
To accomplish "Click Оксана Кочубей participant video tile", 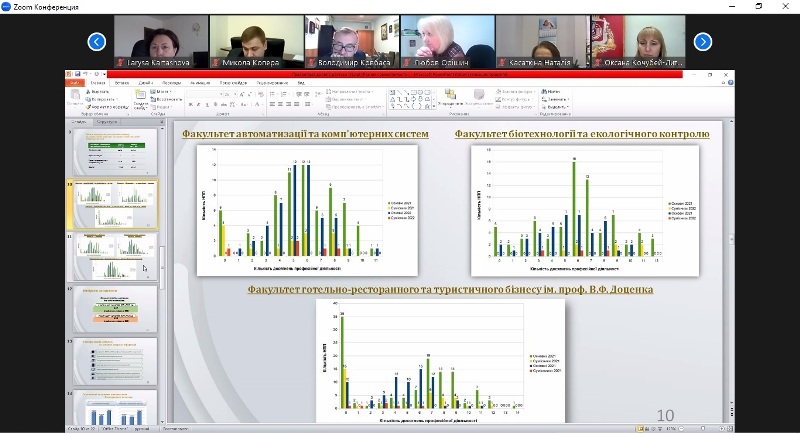I will point(638,41).
